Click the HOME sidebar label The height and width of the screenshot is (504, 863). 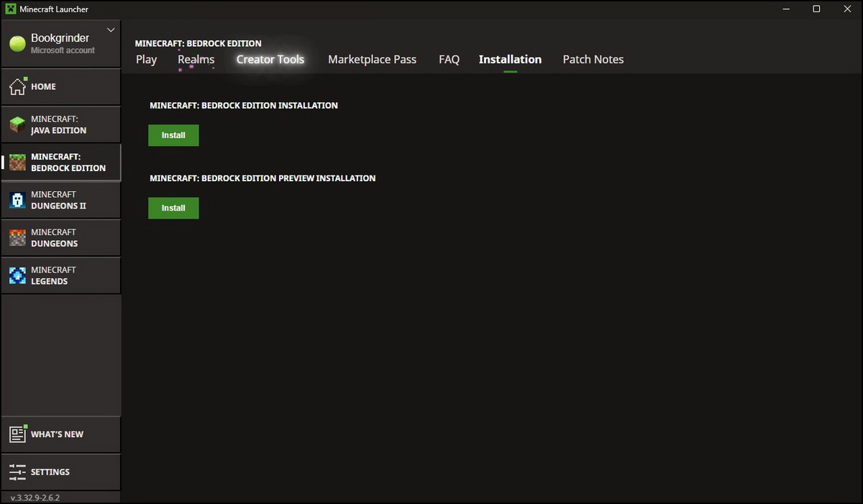coord(43,86)
